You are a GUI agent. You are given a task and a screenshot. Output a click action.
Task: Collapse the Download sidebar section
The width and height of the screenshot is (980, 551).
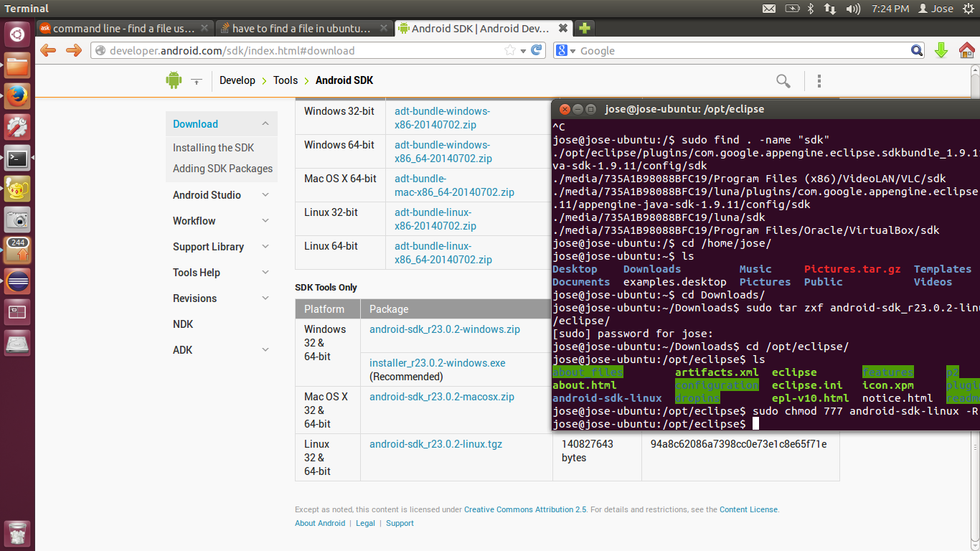[265, 123]
